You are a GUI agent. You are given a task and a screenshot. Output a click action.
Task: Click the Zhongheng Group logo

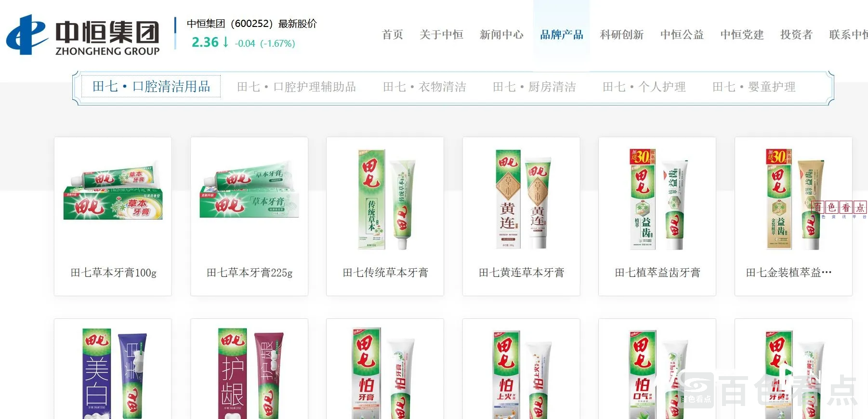(83, 34)
